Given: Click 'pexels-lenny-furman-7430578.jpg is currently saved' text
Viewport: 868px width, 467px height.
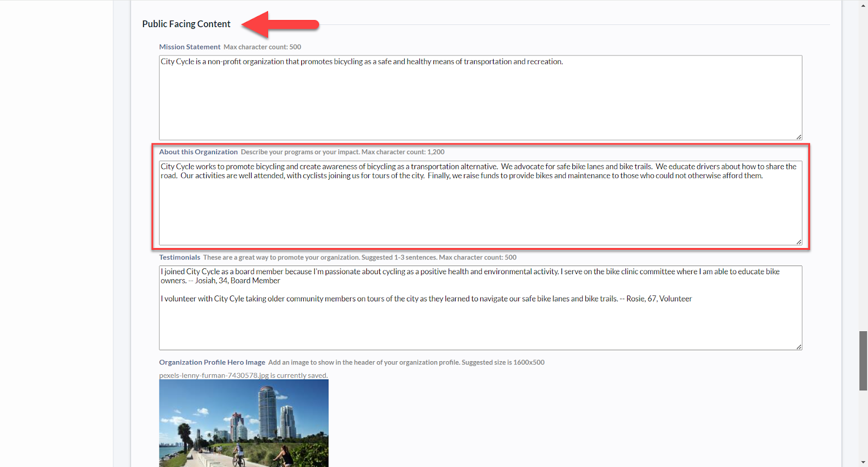Looking at the screenshot, I should coord(244,375).
